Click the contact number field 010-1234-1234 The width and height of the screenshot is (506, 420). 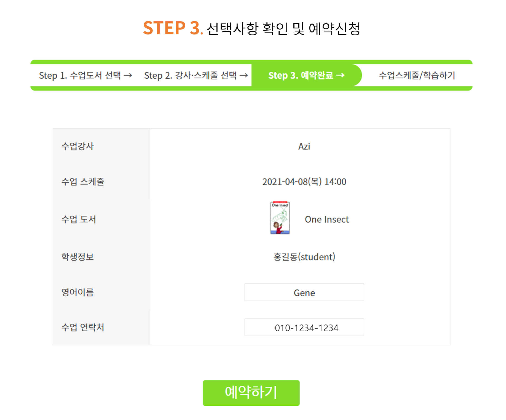pos(304,327)
